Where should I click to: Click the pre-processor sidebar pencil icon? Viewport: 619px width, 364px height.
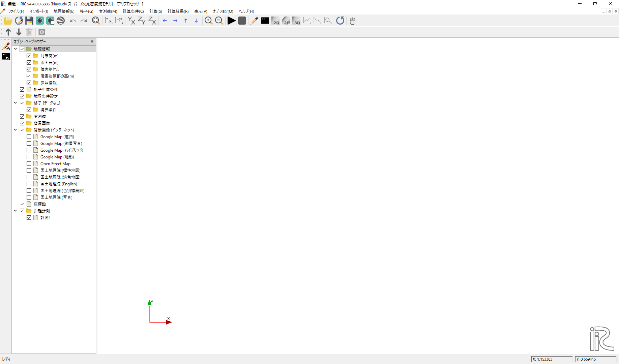pos(6,46)
